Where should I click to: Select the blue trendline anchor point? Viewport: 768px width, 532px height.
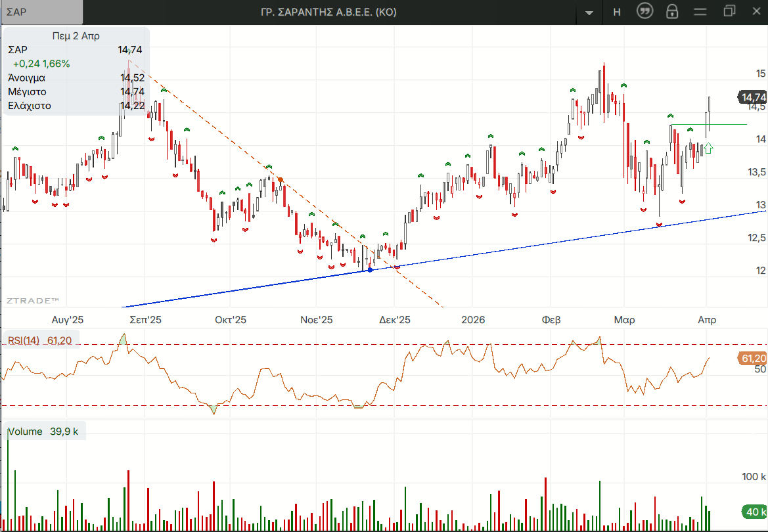[370, 269]
